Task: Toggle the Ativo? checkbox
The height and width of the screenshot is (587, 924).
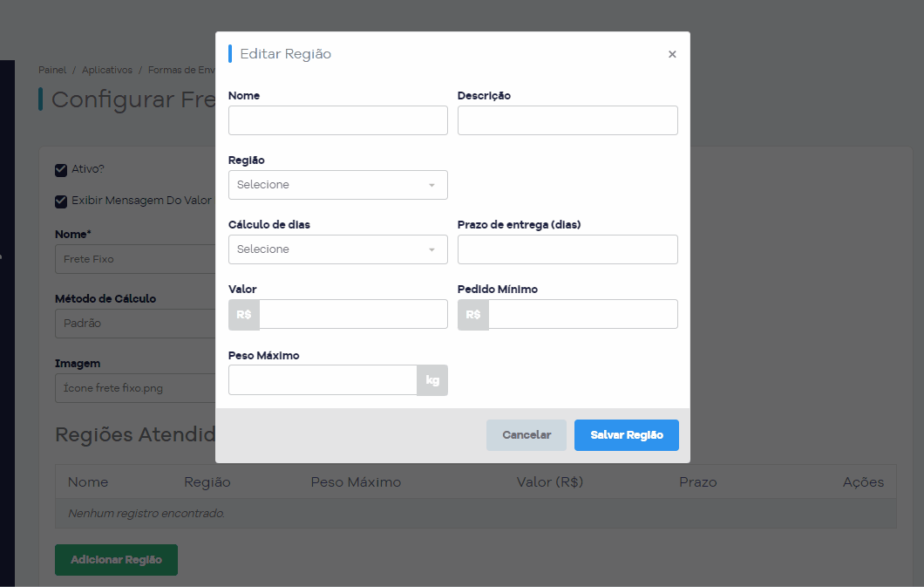Action: 61,170
